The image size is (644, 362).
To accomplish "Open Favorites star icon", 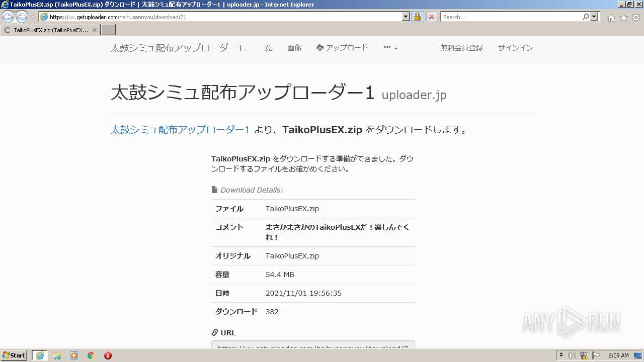I will pos(623,18).
